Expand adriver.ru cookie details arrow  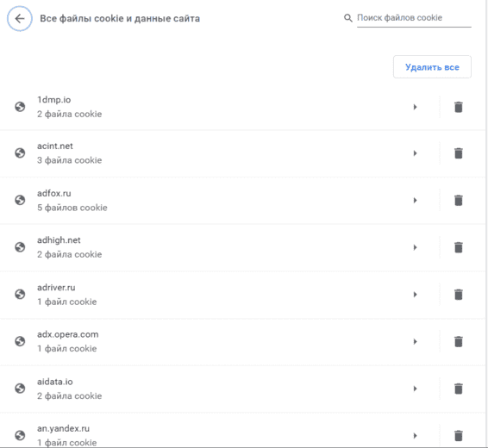[x=415, y=295]
